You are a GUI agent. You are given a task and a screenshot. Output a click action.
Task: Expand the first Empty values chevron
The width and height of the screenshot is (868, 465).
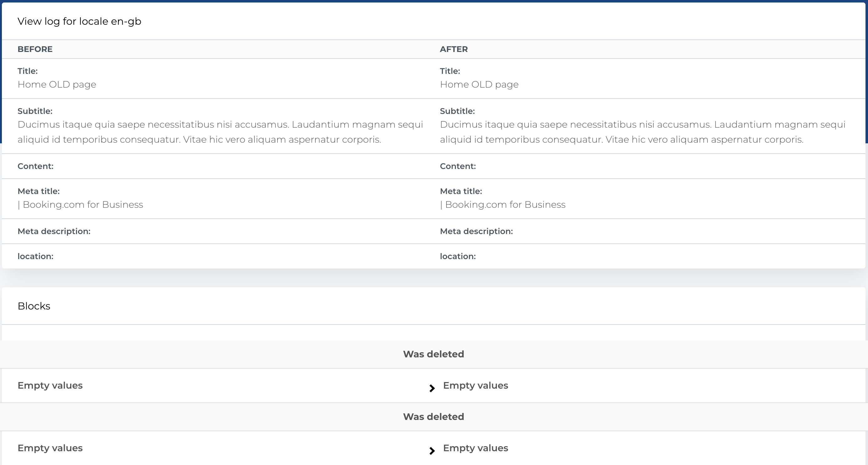pyautogui.click(x=432, y=388)
